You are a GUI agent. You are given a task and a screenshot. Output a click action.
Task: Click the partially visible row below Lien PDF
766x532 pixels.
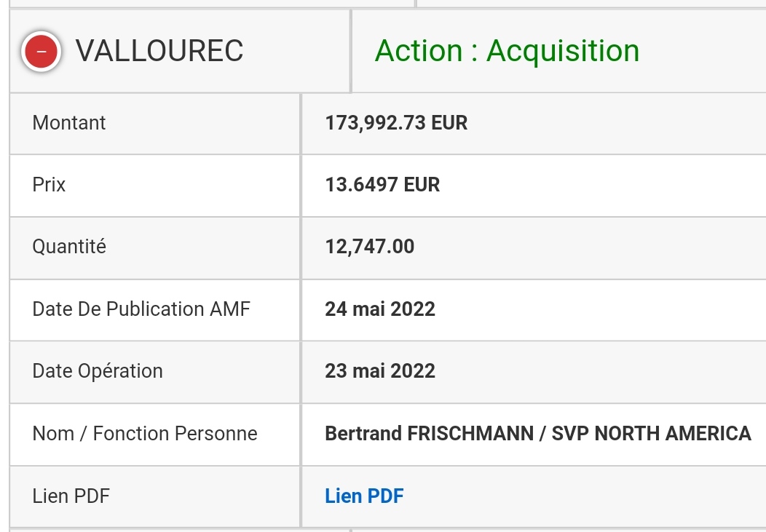(388, 530)
